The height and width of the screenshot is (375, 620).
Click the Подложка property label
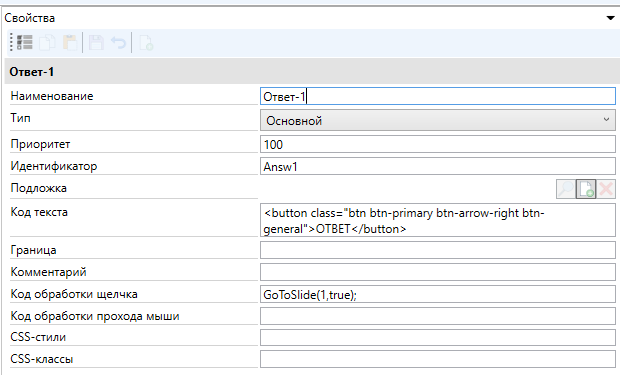click(38, 188)
